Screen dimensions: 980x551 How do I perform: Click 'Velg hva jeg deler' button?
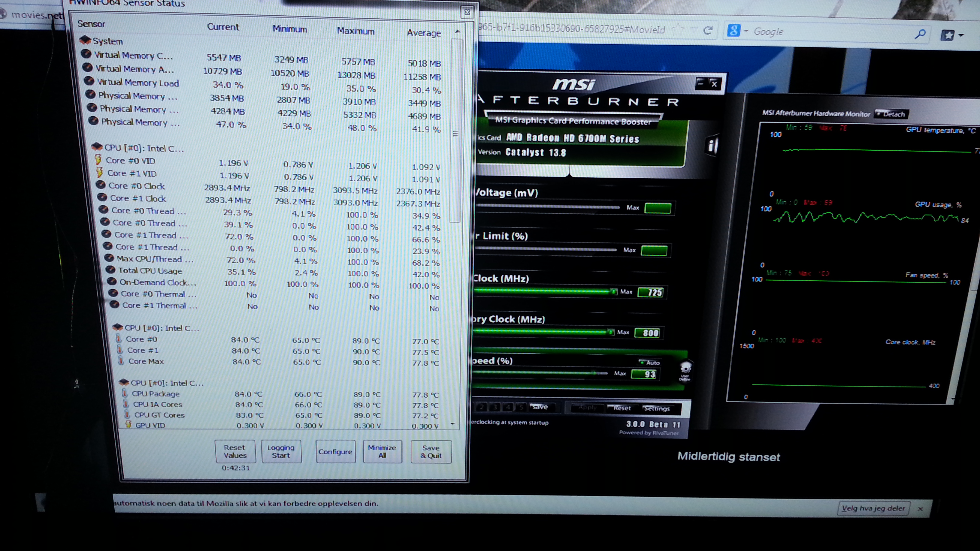tap(873, 508)
